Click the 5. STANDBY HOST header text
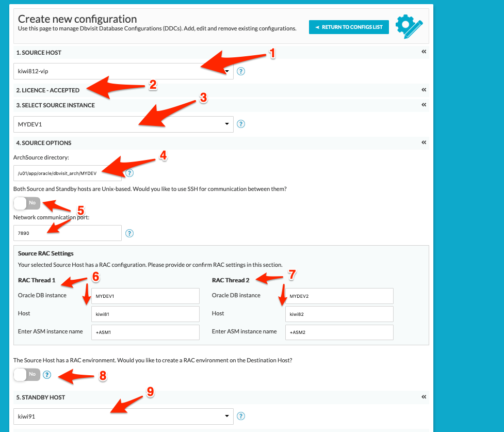This screenshot has height=432, width=504. click(x=41, y=397)
